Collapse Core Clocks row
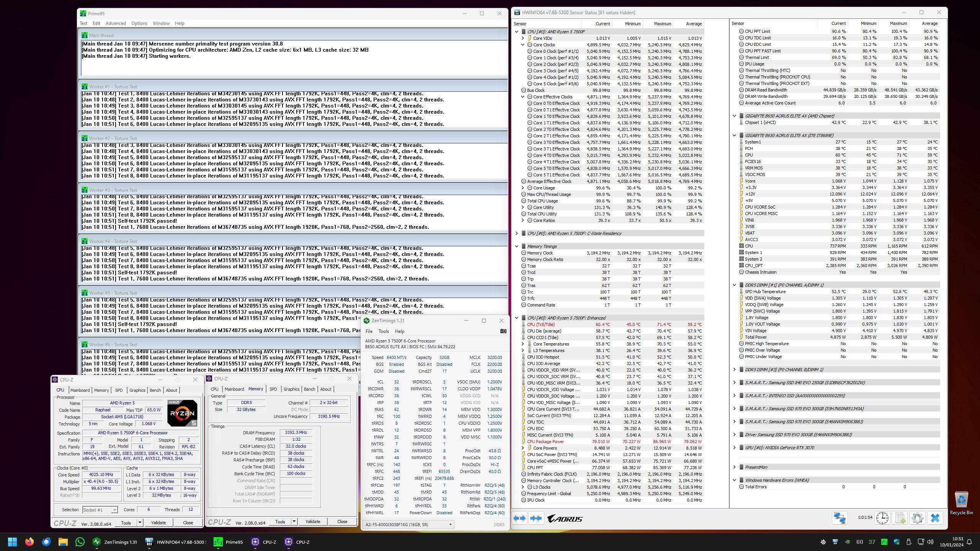 pyautogui.click(x=523, y=45)
